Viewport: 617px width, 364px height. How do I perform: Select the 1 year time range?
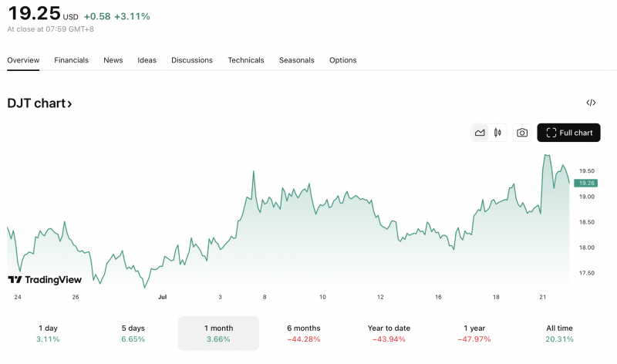click(474, 333)
